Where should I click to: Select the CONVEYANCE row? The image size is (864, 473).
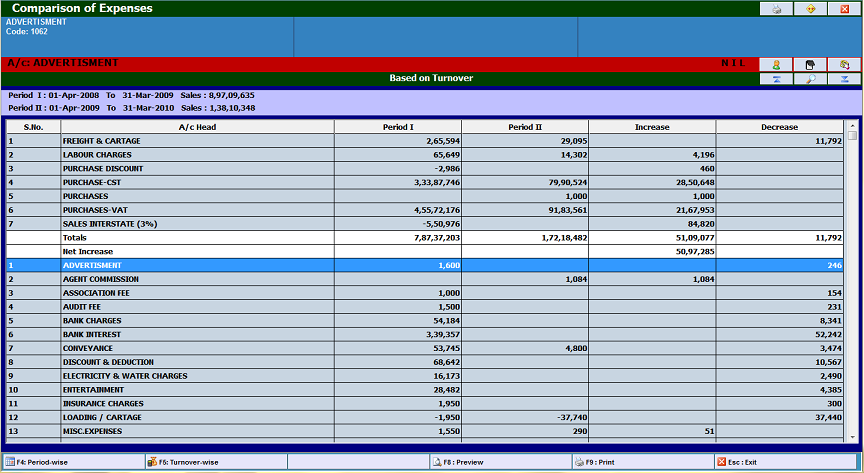425,348
